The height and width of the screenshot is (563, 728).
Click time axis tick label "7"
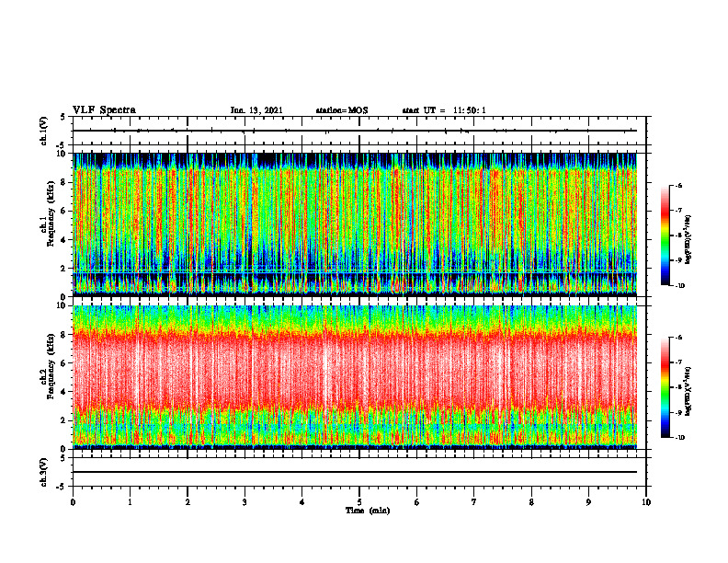(474, 502)
